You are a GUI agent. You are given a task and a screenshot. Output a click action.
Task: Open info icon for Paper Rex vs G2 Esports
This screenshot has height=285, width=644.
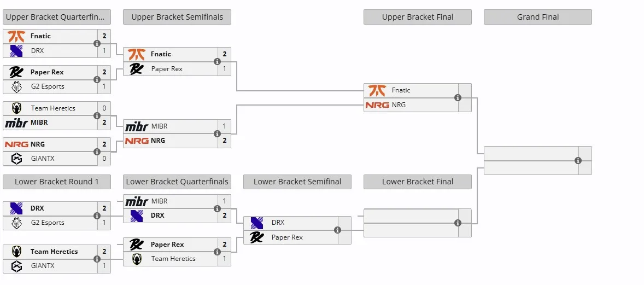97,79
